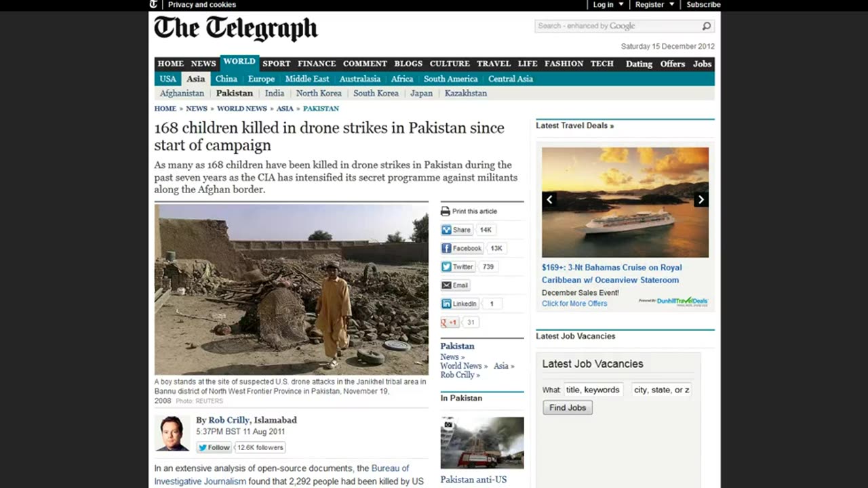Open the North Korea country link

point(319,94)
